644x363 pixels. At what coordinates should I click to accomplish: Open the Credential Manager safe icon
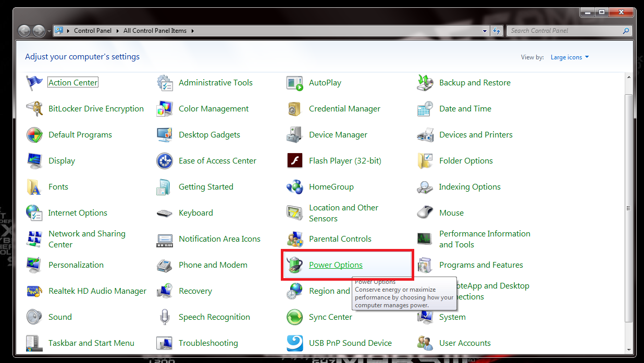pyautogui.click(x=295, y=109)
